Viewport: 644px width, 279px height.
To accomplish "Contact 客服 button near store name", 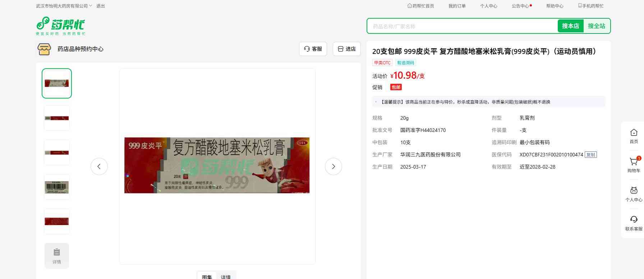I will [x=313, y=49].
